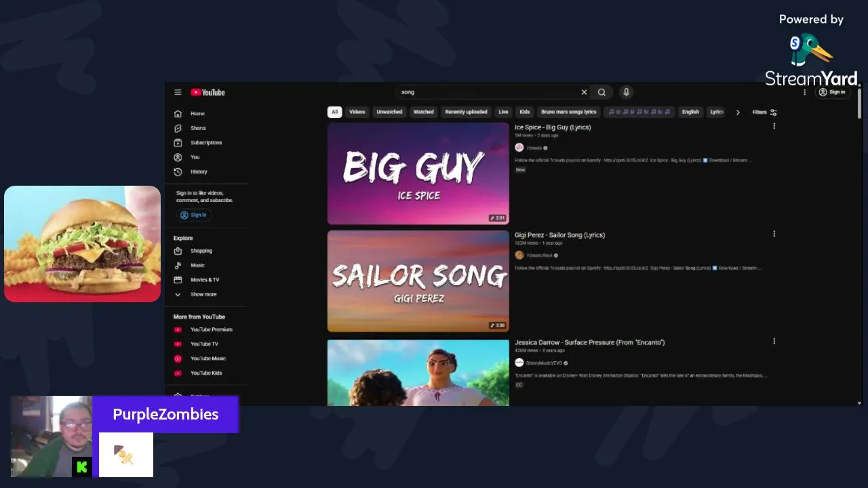Open the YouTube settings three-dot menu near Sign in
The width and height of the screenshot is (868, 488).
tap(805, 92)
